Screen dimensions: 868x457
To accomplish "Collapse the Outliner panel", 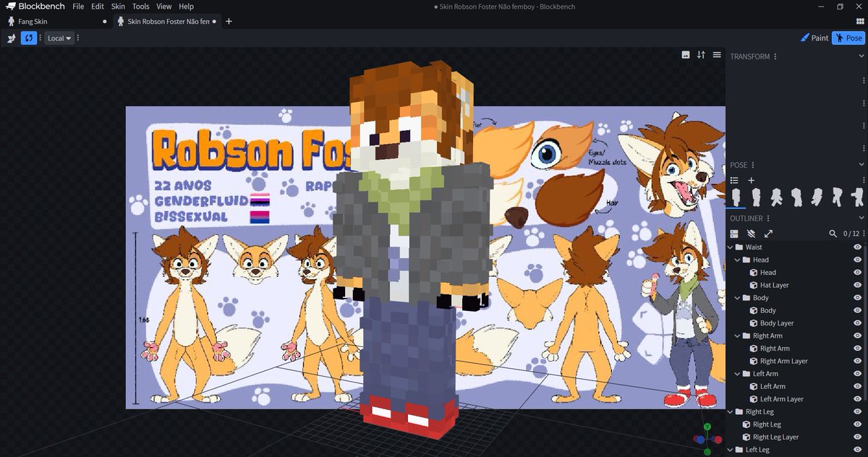I will (861, 218).
